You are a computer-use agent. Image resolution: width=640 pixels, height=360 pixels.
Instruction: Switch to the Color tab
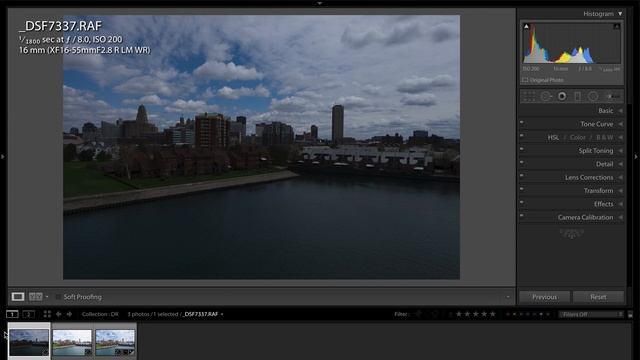[x=578, y=138]
